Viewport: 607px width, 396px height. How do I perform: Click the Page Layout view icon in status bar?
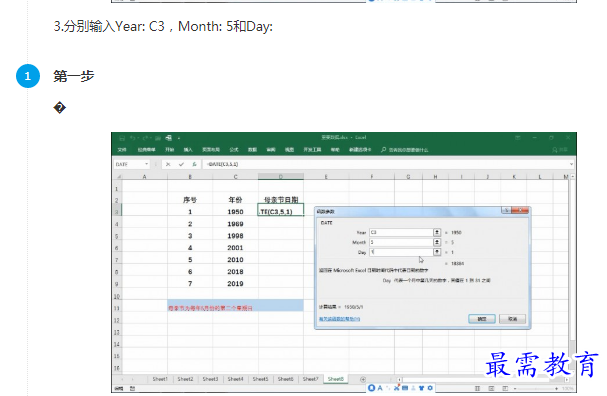click(491, 388)
